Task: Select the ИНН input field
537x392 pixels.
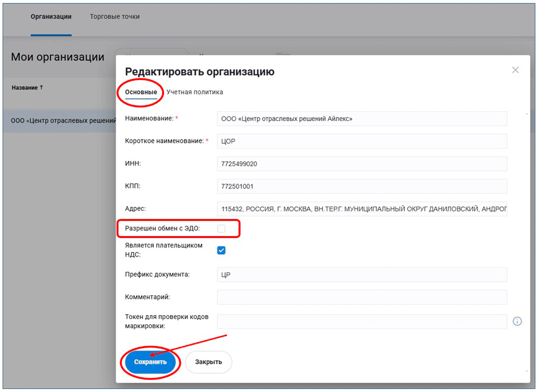Action: [361, 164]
